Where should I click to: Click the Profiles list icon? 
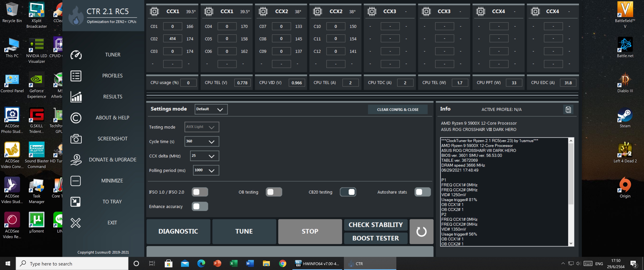[x=76, y=76]
